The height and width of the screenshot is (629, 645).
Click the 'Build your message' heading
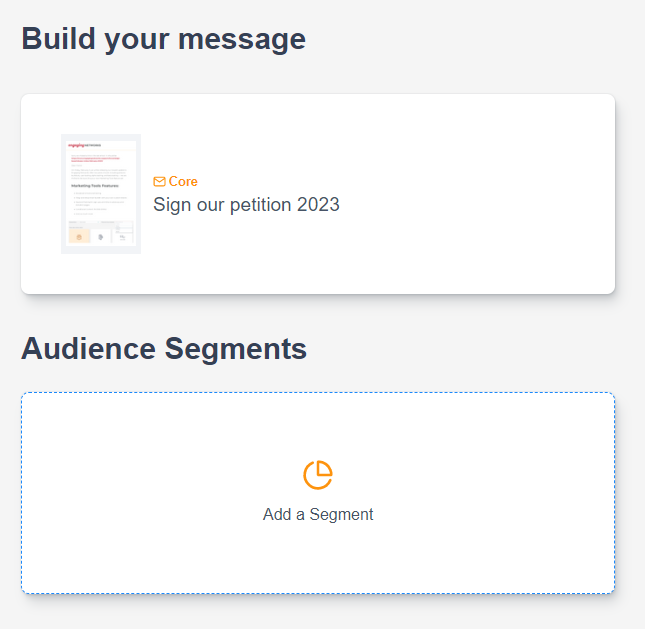(x=163, y=39)
